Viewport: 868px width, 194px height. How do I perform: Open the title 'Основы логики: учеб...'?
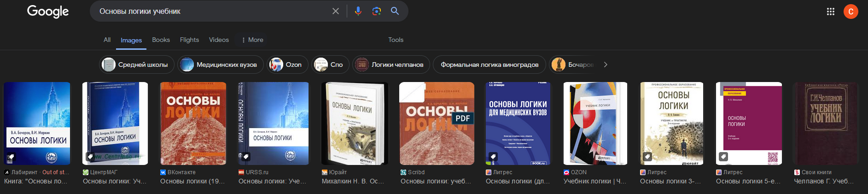(x=436, y=182)
